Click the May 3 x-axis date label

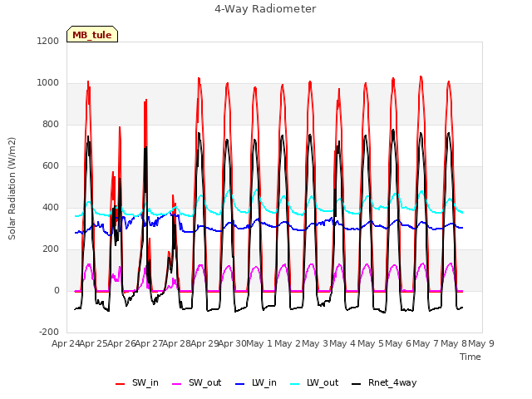[x=315, y=343]
